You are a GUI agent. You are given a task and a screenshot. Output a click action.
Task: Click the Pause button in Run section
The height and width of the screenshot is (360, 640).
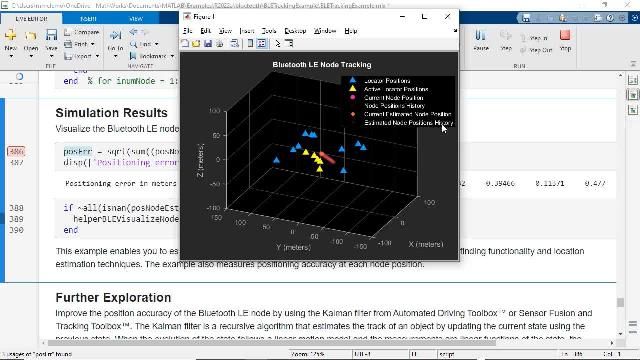pos(481,40)
